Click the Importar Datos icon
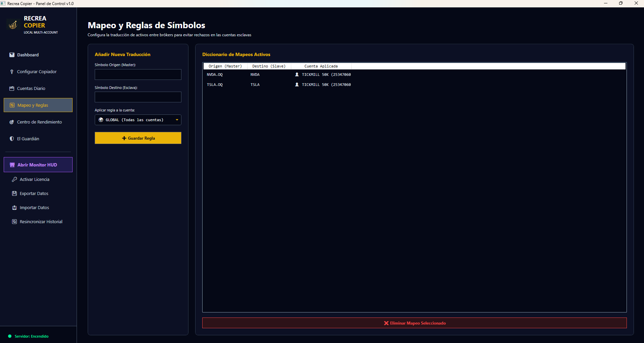Screen dimensions: 644x343 coord(14,207)
